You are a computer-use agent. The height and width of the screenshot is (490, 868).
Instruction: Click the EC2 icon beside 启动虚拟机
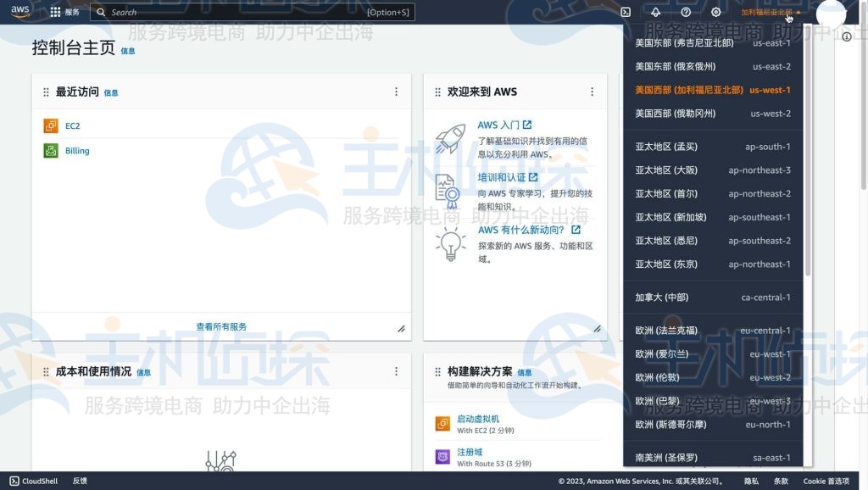pos(442,422)
